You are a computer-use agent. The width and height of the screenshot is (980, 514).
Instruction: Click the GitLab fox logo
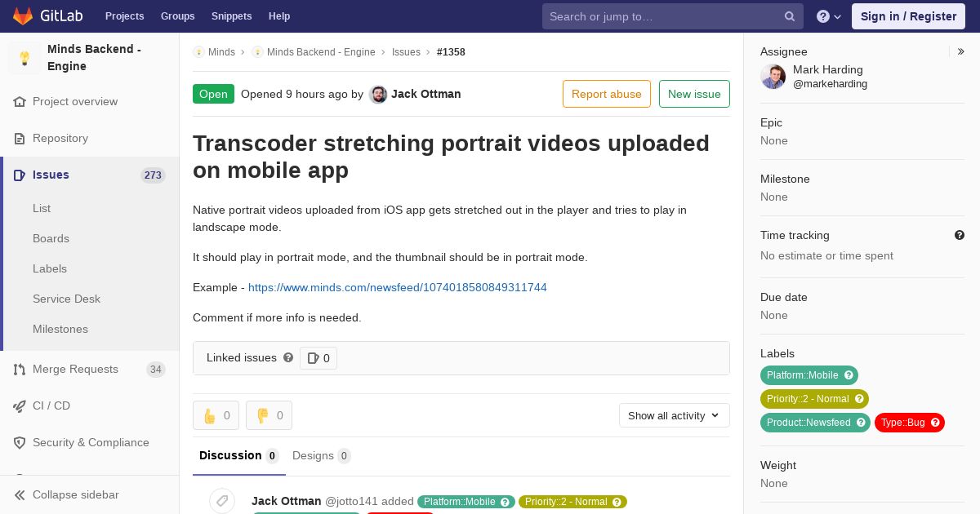23,16
